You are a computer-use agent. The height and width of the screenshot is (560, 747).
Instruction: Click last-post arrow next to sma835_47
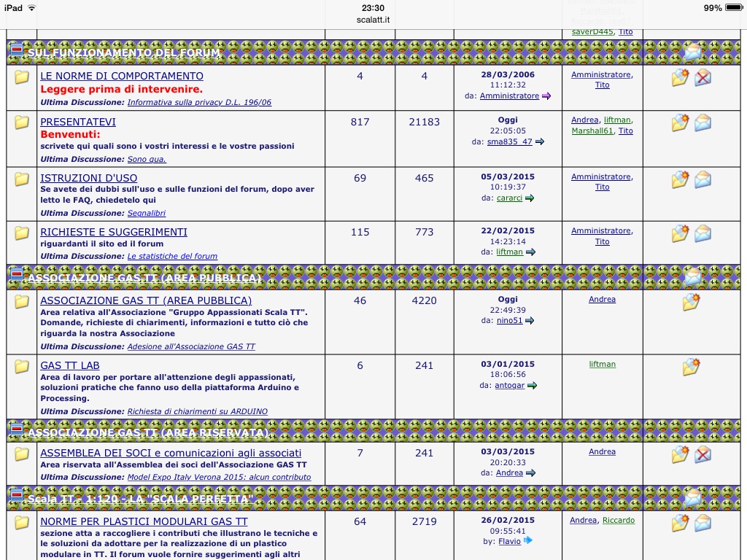tap(540, 141)
